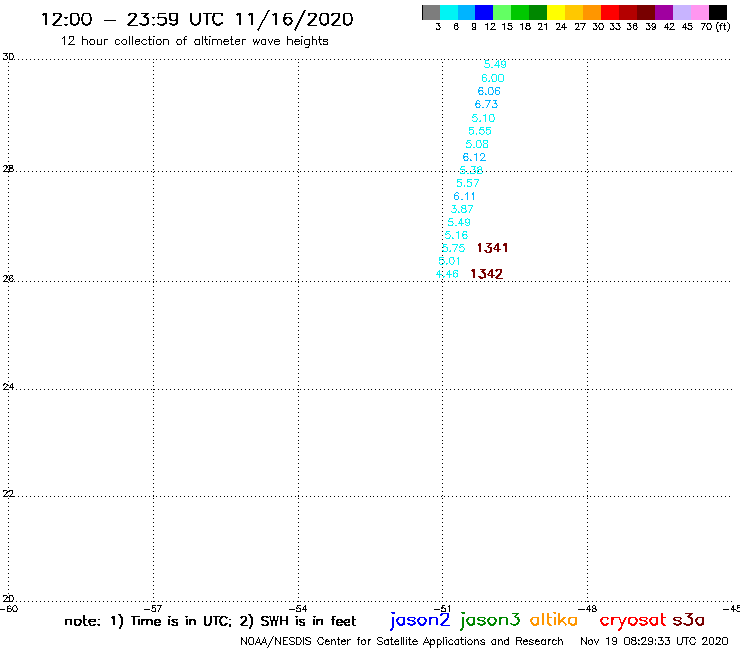Click the 5.38 reading on the gridline
740x650 pixels.
(471, 170)
